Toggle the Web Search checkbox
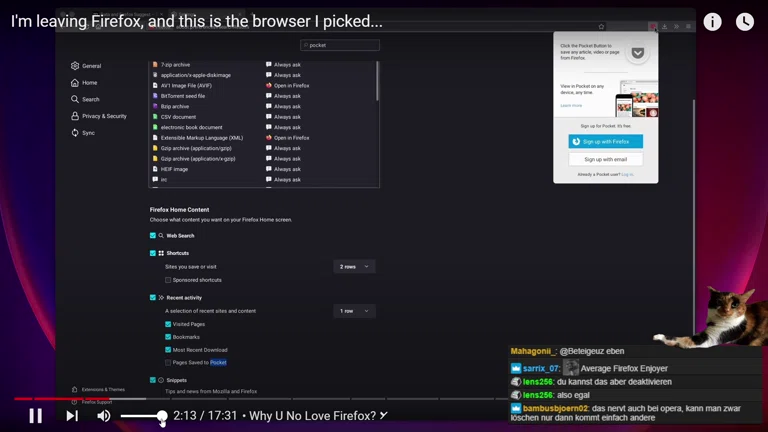The height and width of the screenshot is (432, 768). click(x=153, y=236)
